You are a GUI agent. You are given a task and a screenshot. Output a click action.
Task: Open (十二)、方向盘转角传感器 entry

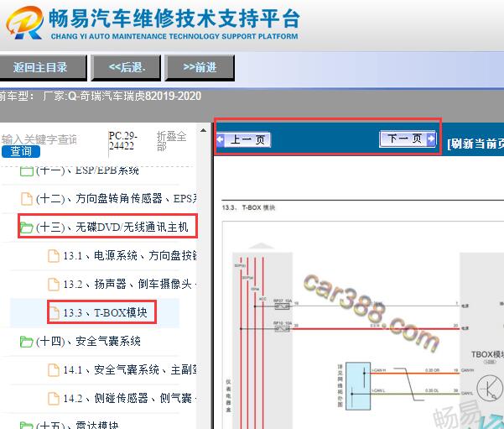116,199
